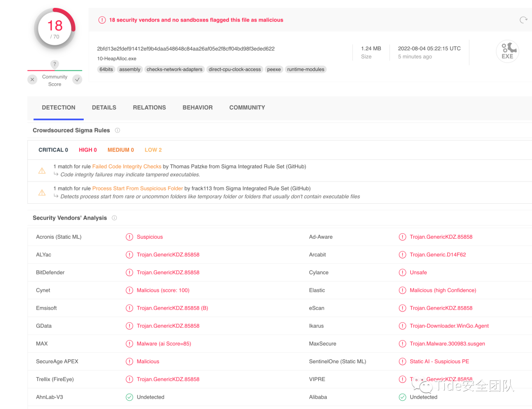The height and width of the screenshot is (409, 532).
Task: Click warning triangle for Process Start From Suspicious Folder
Action: [42, 192]
